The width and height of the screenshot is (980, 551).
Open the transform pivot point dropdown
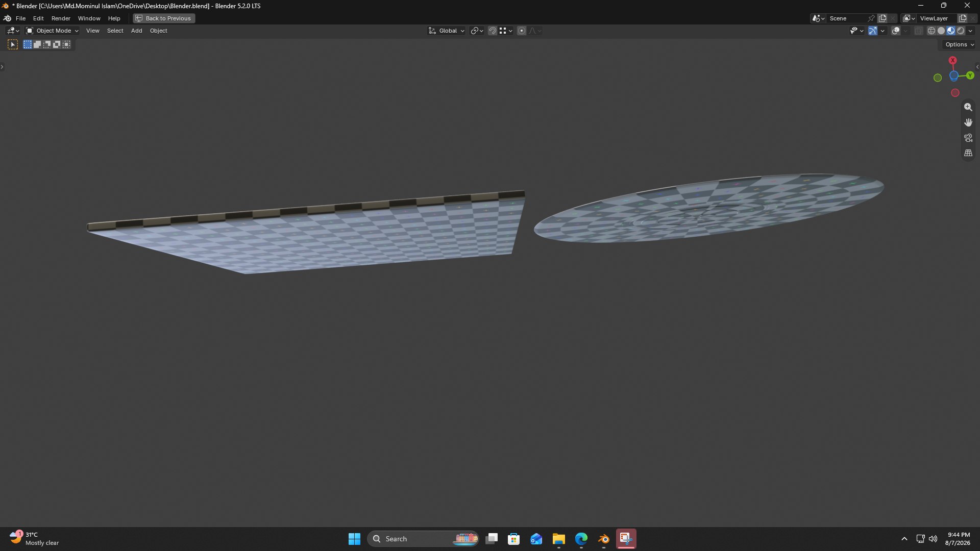pos(477,31)
